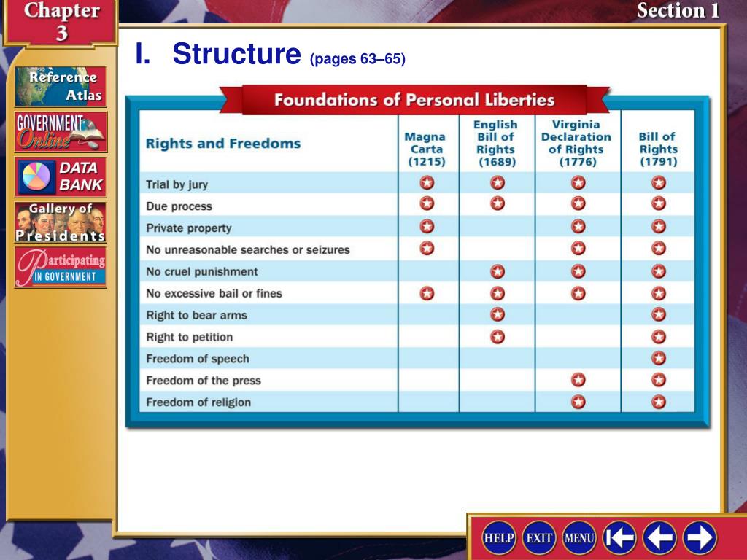Click Magna Carta star for Trial by jury

(427, 182)
